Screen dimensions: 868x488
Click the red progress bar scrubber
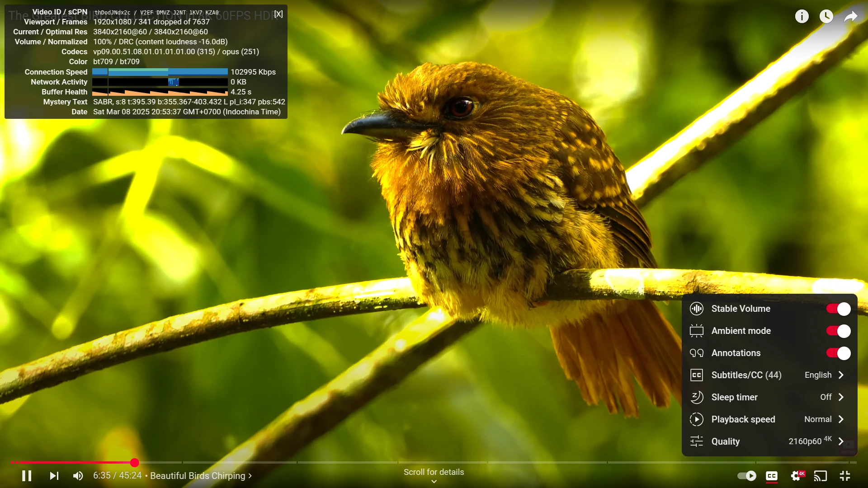(135, 462)
